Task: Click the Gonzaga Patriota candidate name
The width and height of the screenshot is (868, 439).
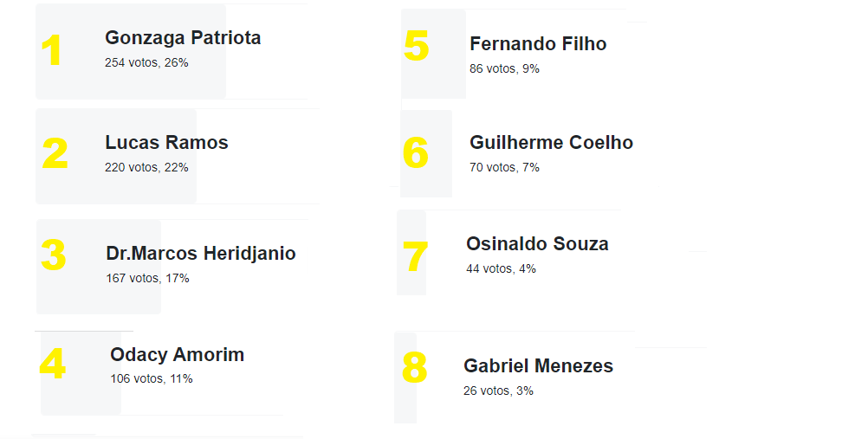Action: [183, 38]
